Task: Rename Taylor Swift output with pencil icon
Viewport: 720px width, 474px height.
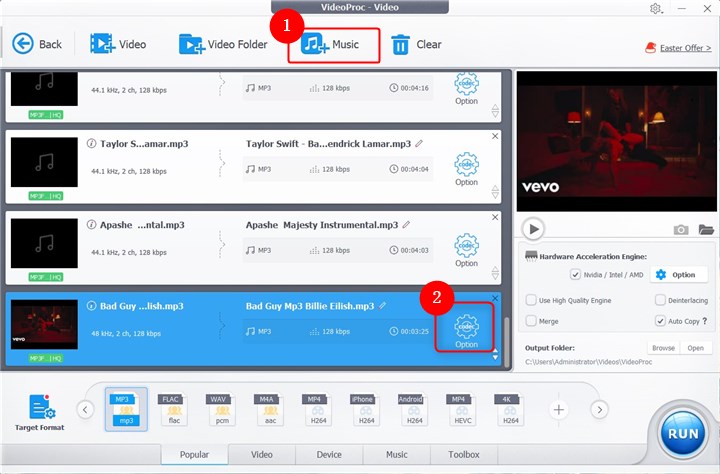Action: click(x=419, y=144)
